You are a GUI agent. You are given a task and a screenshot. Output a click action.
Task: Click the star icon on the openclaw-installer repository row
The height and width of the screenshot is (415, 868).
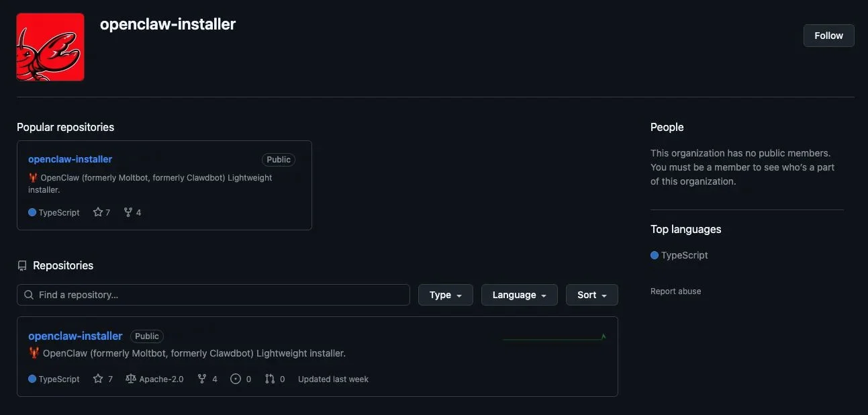tap(97, 378)
